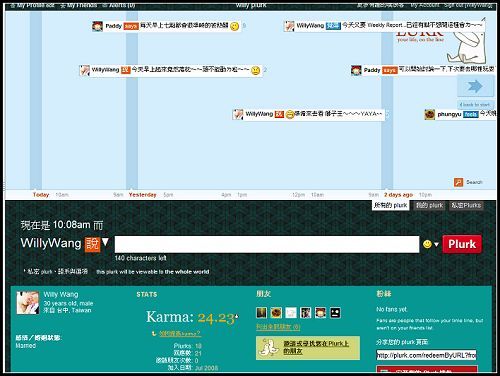Open phungyu's avatar icon
The image size is (500, 376).
click(x=430, y=114)
